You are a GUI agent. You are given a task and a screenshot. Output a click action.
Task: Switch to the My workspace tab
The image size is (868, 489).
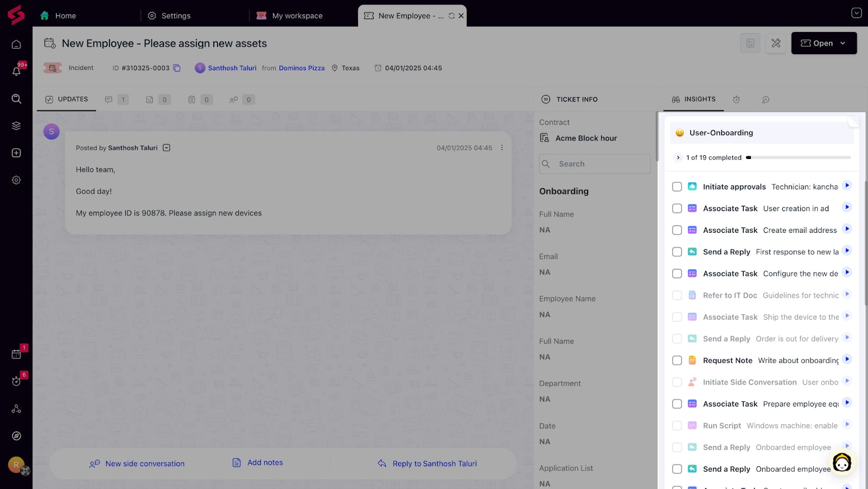click(290, 16)
